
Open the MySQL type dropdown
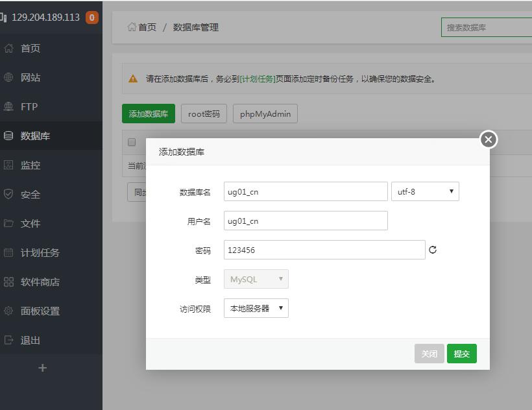click(256, 279)
